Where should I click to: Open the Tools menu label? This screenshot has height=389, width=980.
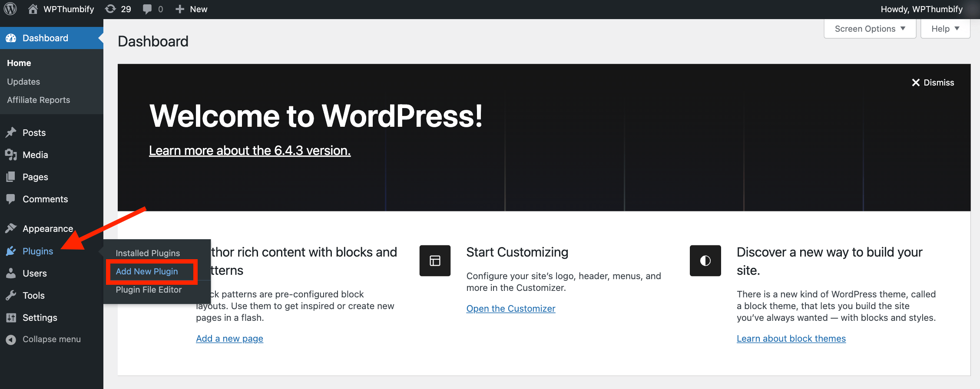(x=33, y=295)
